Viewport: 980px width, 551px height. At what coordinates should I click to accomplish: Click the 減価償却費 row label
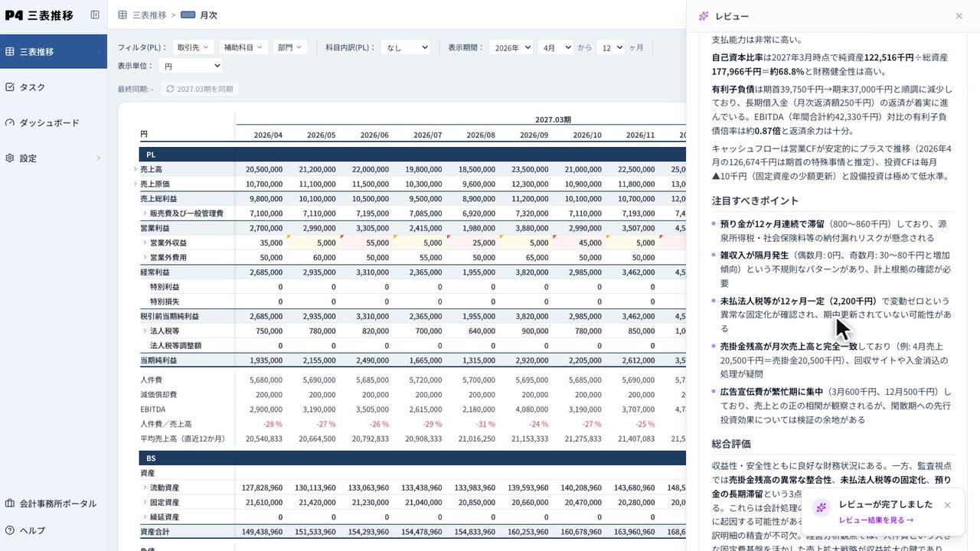coord(158,395)
